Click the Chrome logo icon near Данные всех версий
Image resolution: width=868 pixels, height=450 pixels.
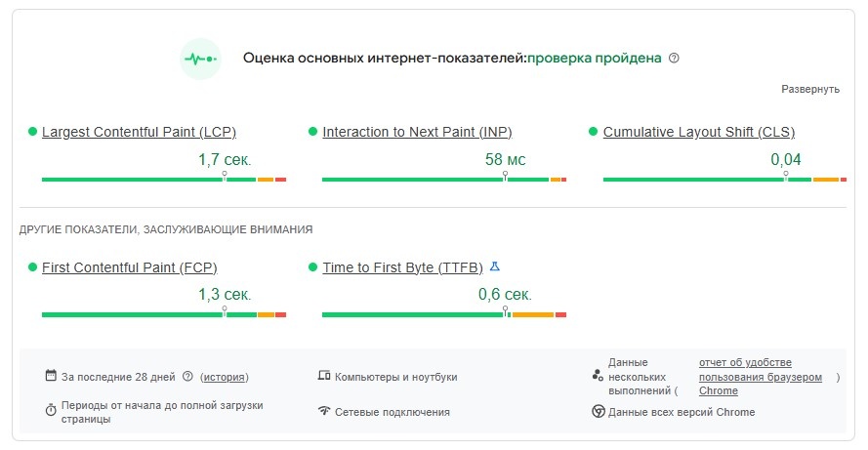(x=598, y=411)
